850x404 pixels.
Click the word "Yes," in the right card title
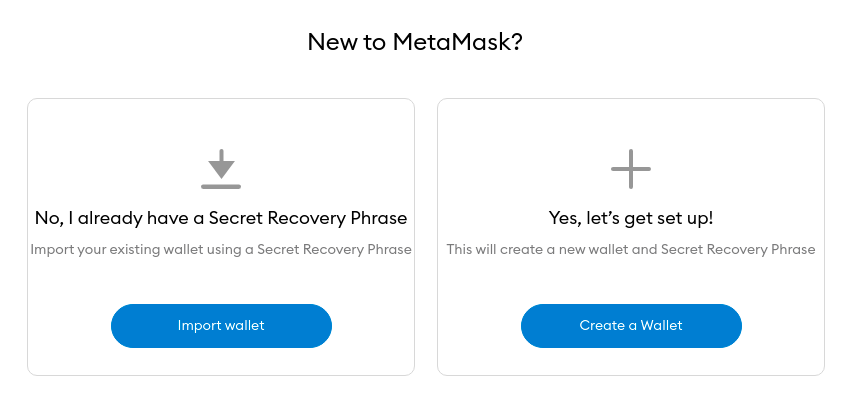[x=567, y=218]
